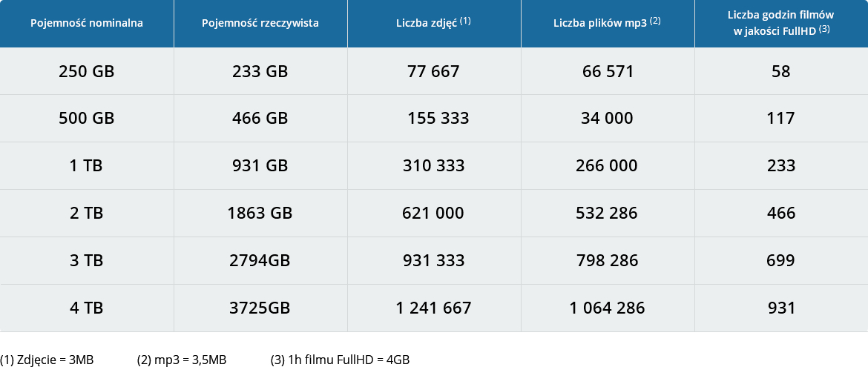This screenshot has height=367, width=868.
Task: Click the Liczba zdjęć column header
Action: [434, 23]
